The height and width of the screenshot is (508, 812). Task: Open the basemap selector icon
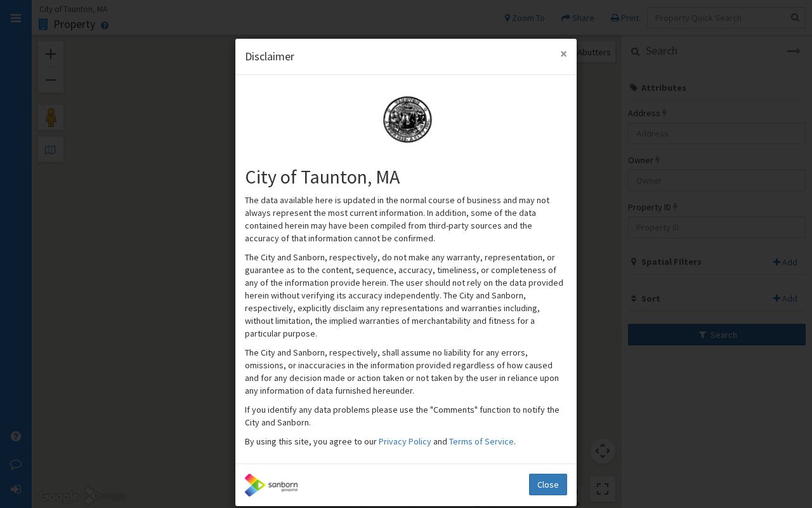pyautogui.click(x=51, y=149)
